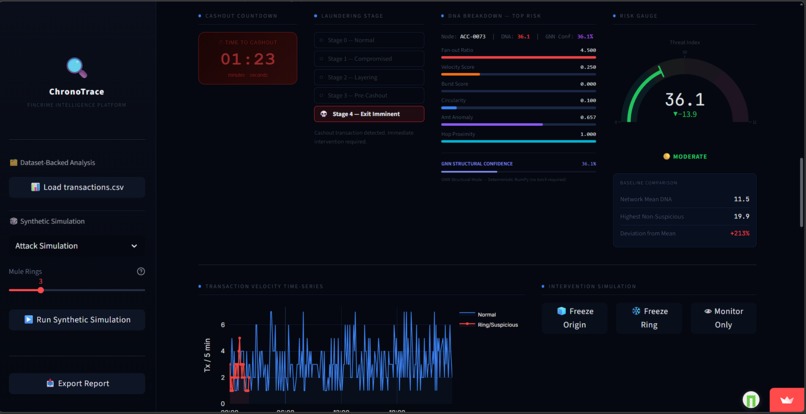Click the ChronoTrace magnifying glass logo
806x414 pixels.
(77, 67)
